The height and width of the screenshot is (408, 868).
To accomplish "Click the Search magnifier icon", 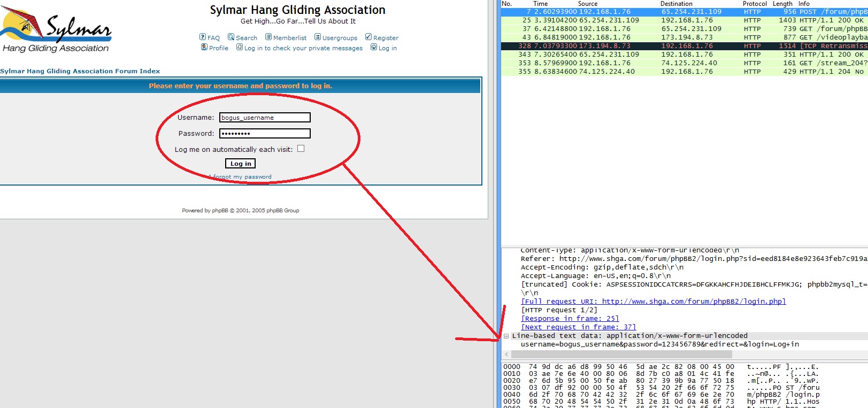I will (231, 37).
